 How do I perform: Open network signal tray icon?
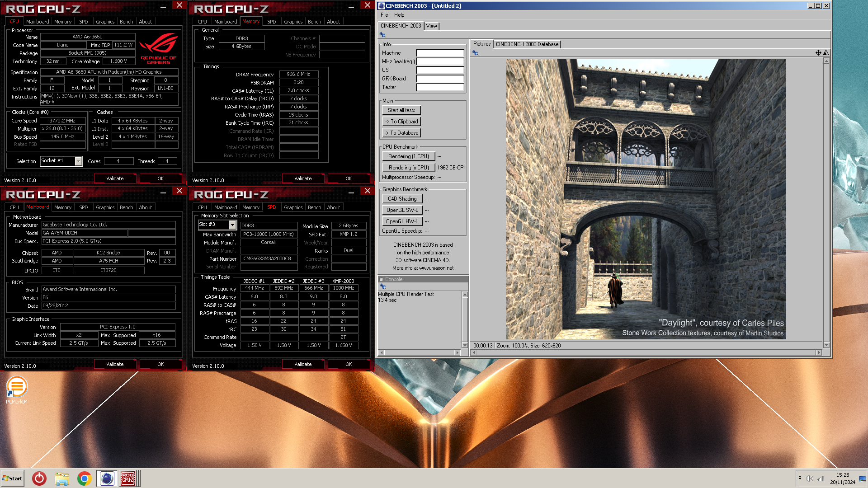click(x=820, y=479)
